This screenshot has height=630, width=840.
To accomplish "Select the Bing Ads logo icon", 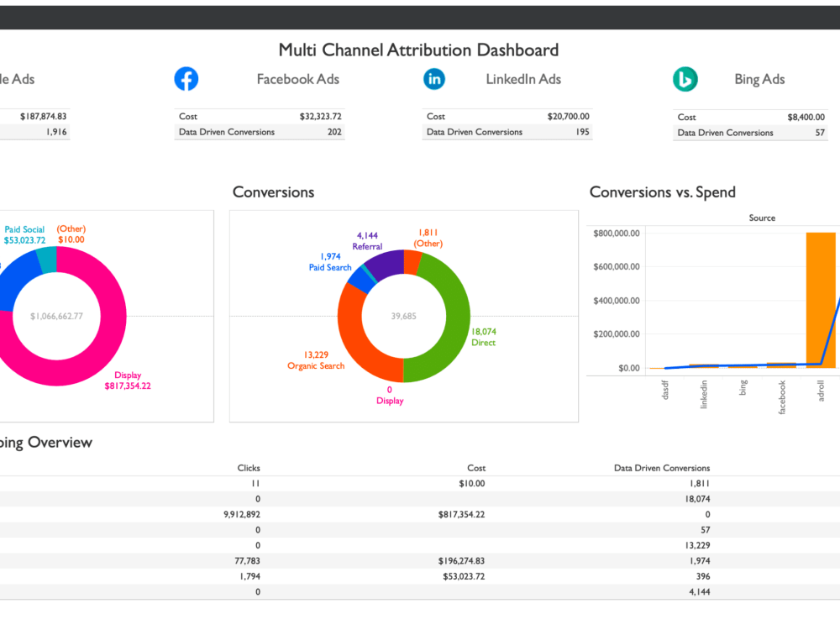I will pyautogui.click(x=685, y=78).
